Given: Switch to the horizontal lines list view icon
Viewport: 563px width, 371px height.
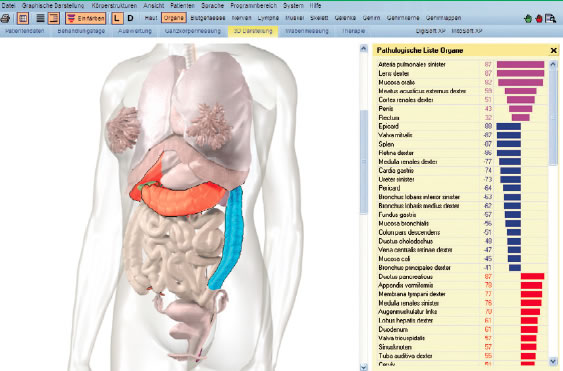Looking at the screenshot, I should pos(40,18).
